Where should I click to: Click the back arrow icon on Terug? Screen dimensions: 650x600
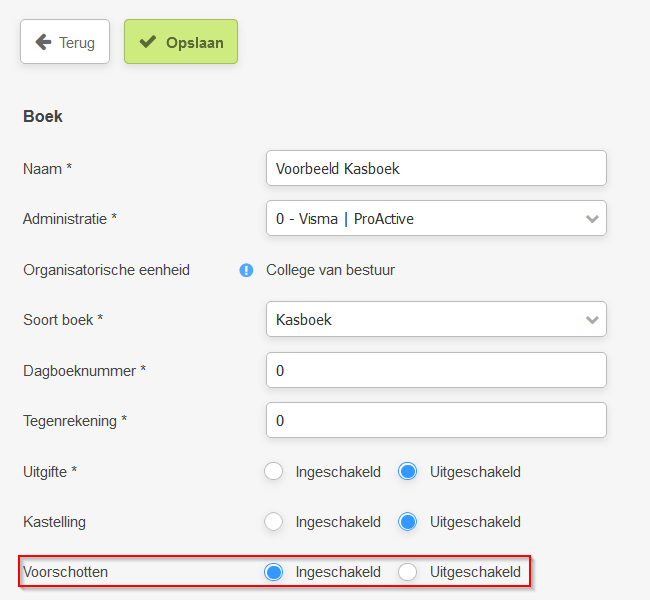coord(43,42)
